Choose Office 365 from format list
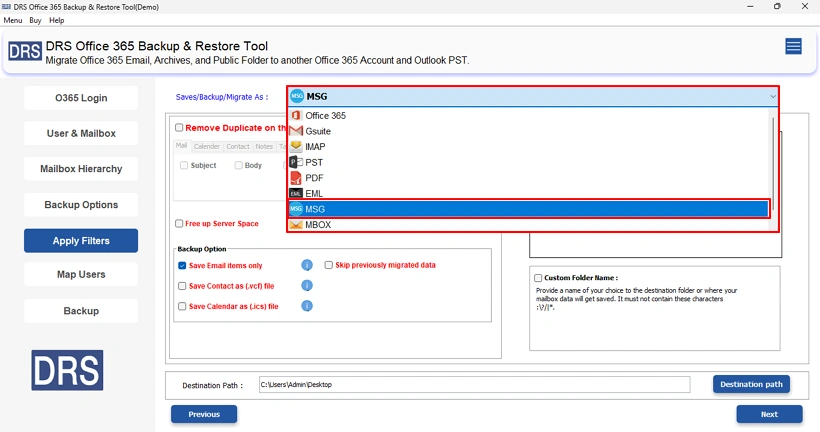Image resolution: width=820 pixels, height=432 pixels. (529, 115)
